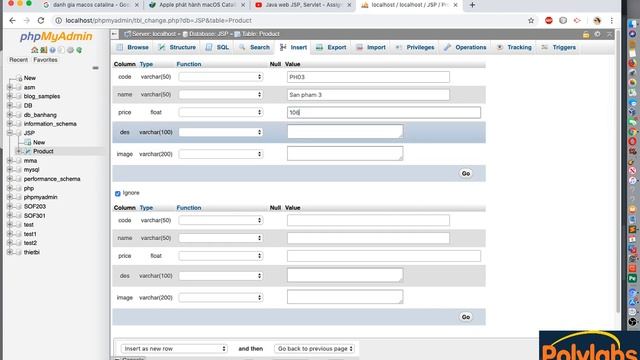Select the db_banhang database in tree
The height and width of the screenshot is (360, 640).
tap(40, 115)
